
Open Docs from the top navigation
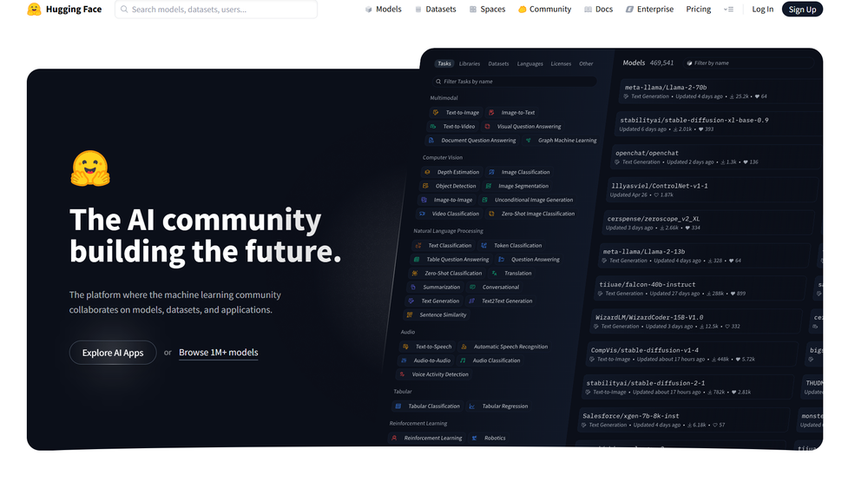[x=598, y=9]
